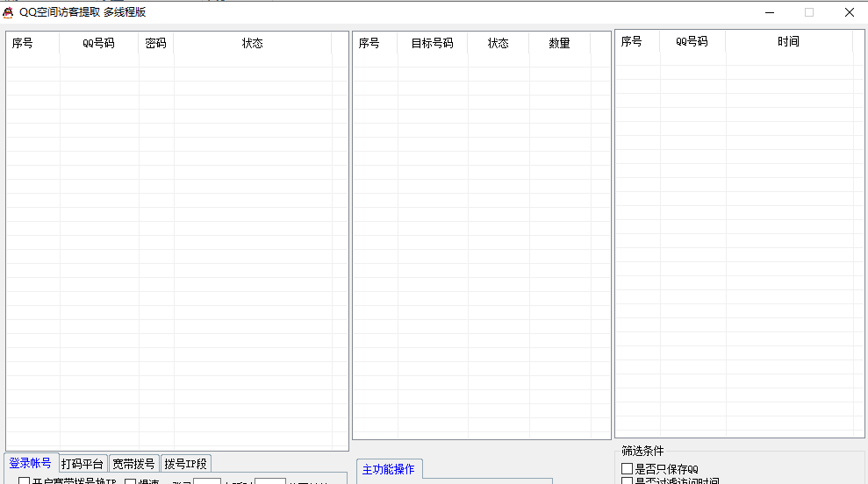The width and height of the screenshot is (868, 484).
Task: Go to the 拨号IP段 tab
Action: (x=185, y=464)
